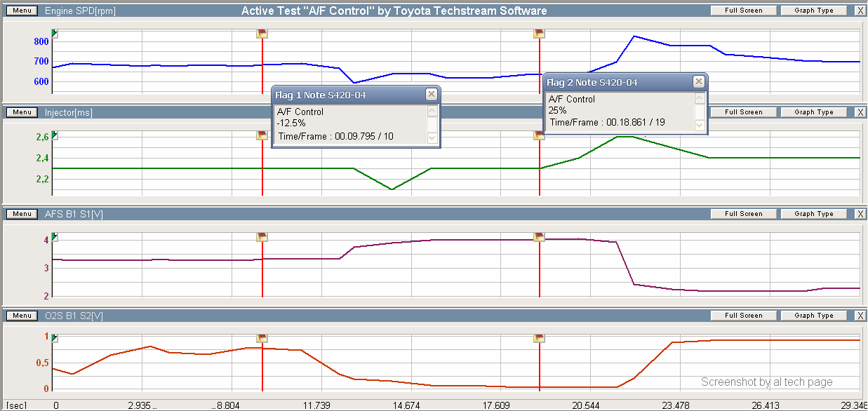Select Flag 2 icon on AFS B1 S1 graph
Viewport: 868px width, 411px height.
[x=539, y=237]
